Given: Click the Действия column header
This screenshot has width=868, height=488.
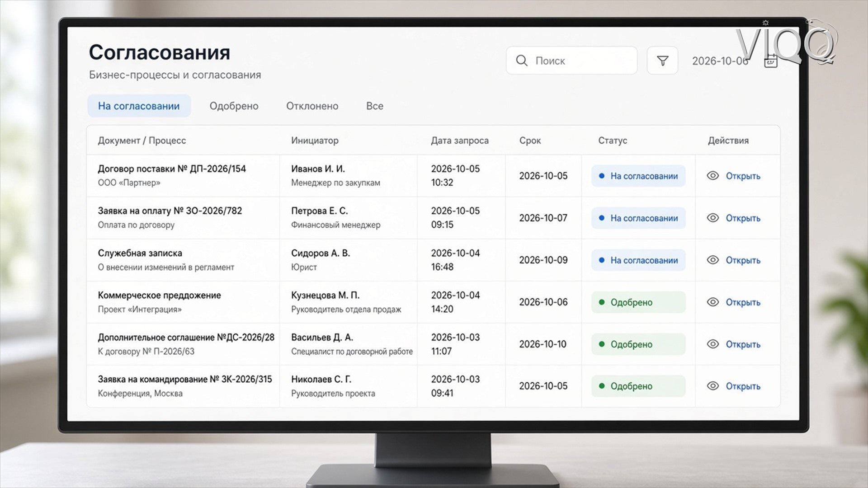Looking at the screenshot, I should 728,141.
